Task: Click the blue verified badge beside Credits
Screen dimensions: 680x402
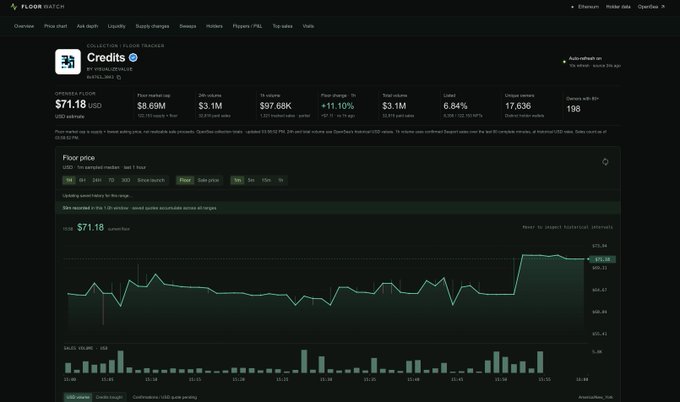Action: click(x=133, y=57)
